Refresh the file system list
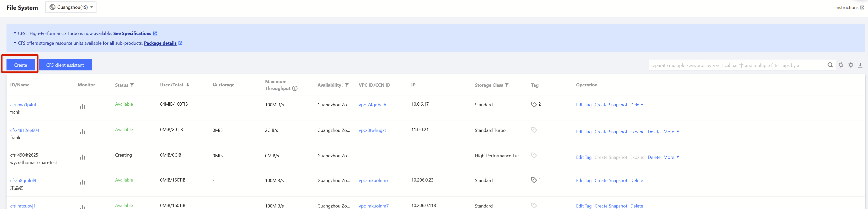The image size is (868, 209). click(x=841, y=65)
